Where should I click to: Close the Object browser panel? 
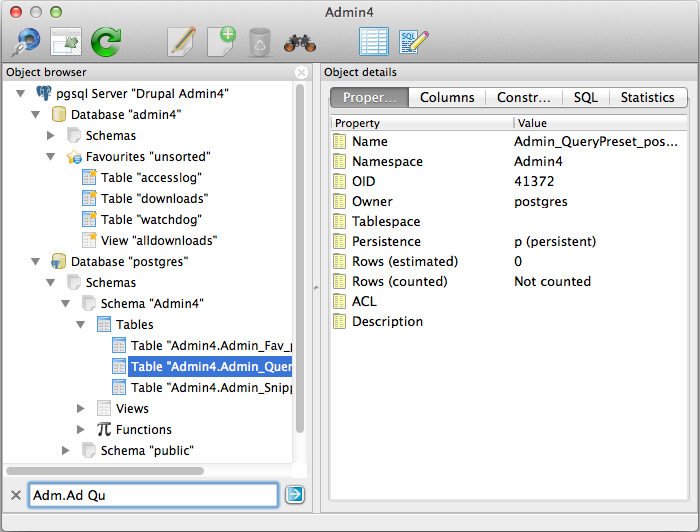coord(301,72)
